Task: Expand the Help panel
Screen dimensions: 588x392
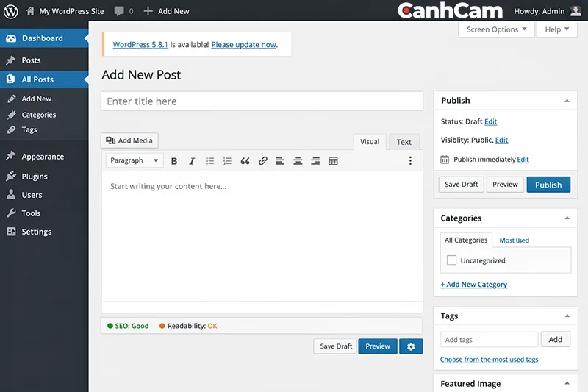Action: pos(557,29)
